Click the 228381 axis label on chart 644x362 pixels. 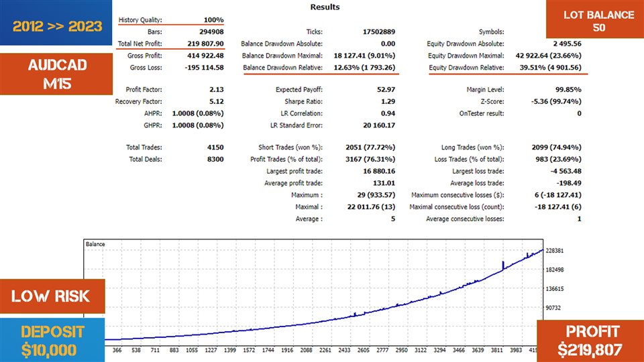555,251
